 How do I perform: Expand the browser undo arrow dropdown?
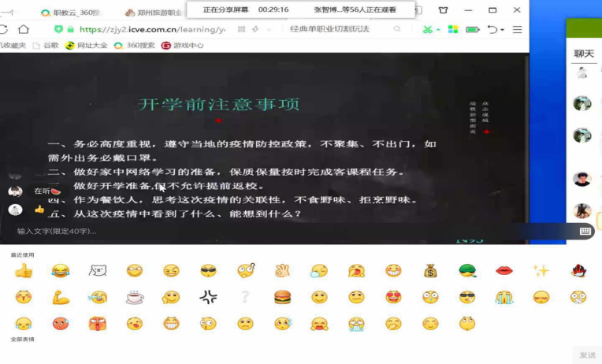coord(500,29)
